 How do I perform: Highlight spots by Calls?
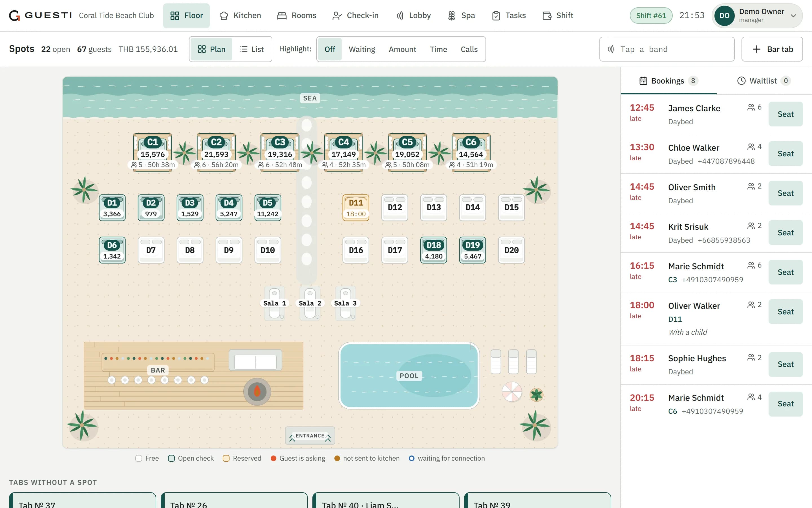[x=469, y=49]
